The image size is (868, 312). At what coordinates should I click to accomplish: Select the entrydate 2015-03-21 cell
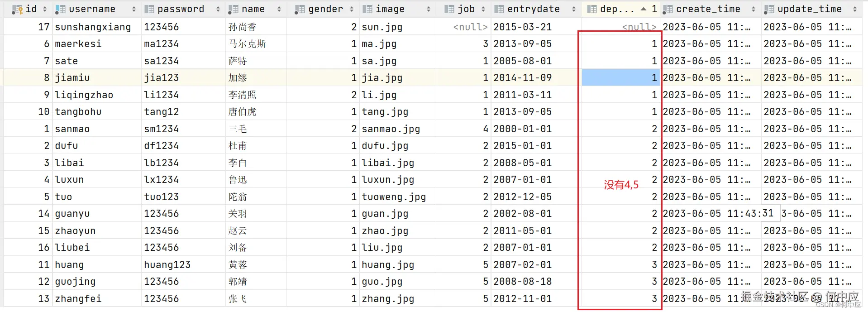click(x=536, y=27)
